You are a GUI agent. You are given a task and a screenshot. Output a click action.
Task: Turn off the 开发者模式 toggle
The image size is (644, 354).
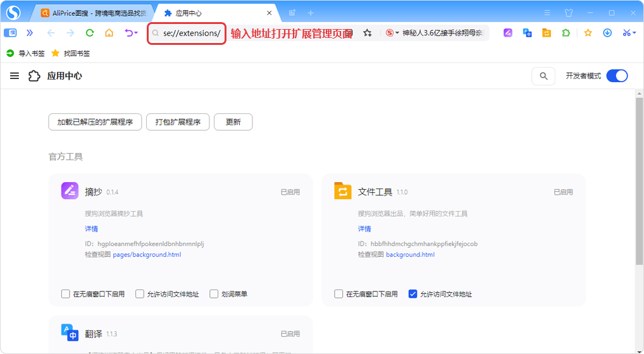point(617,76)
